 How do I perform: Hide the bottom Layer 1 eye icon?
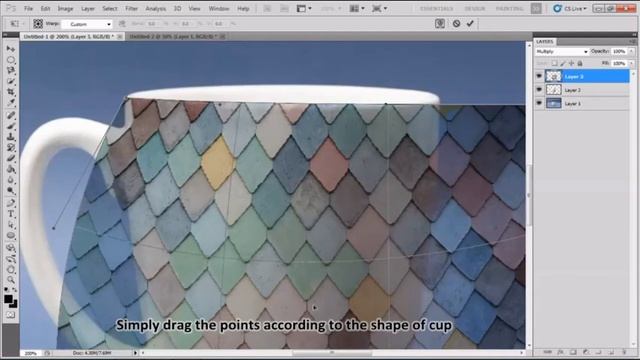pyautogui.click(x=539, y=103)
